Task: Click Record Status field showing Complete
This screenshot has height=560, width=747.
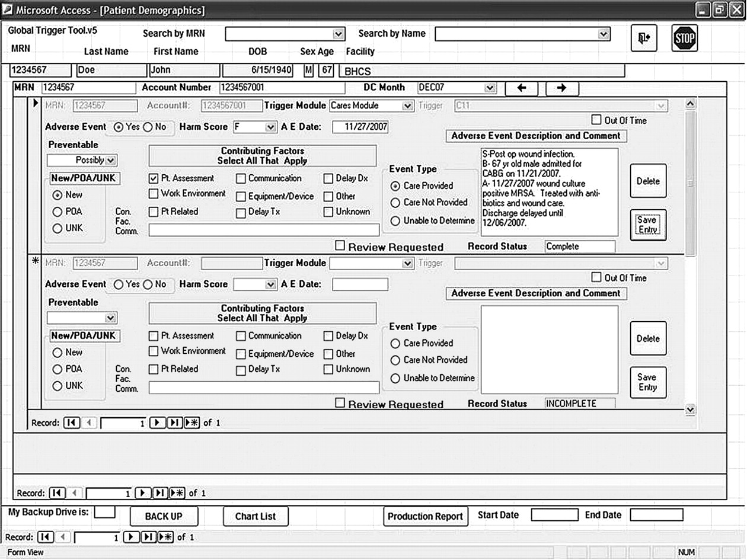Action: (x=580, y=247)
